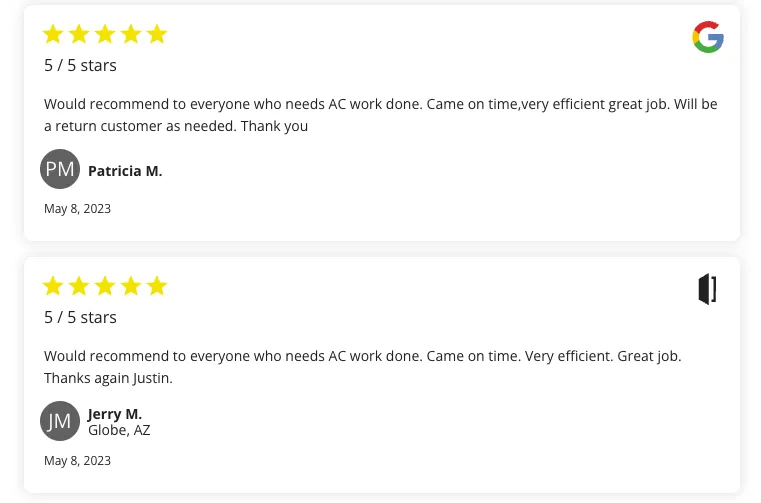Viewport: 761px width, 503px height.
Task: Click the name Patricia M.
Action: (x=125, y=171)
